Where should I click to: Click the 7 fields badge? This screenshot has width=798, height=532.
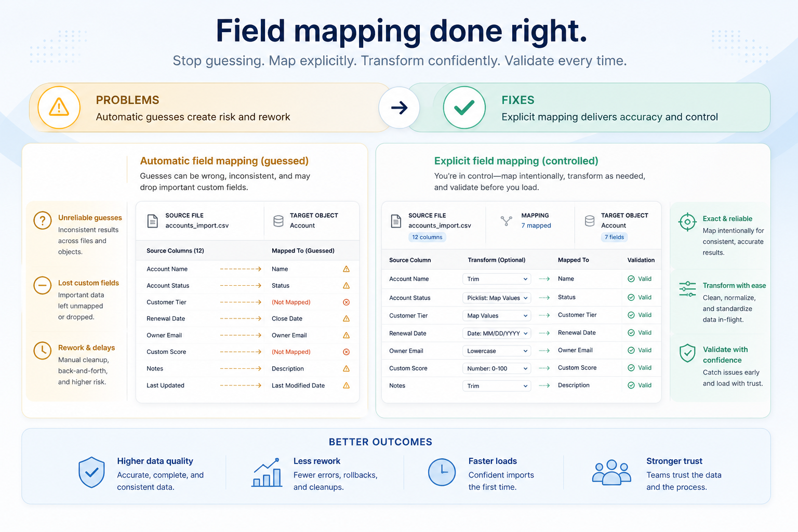pyautogui.click(x=614, y=237)
